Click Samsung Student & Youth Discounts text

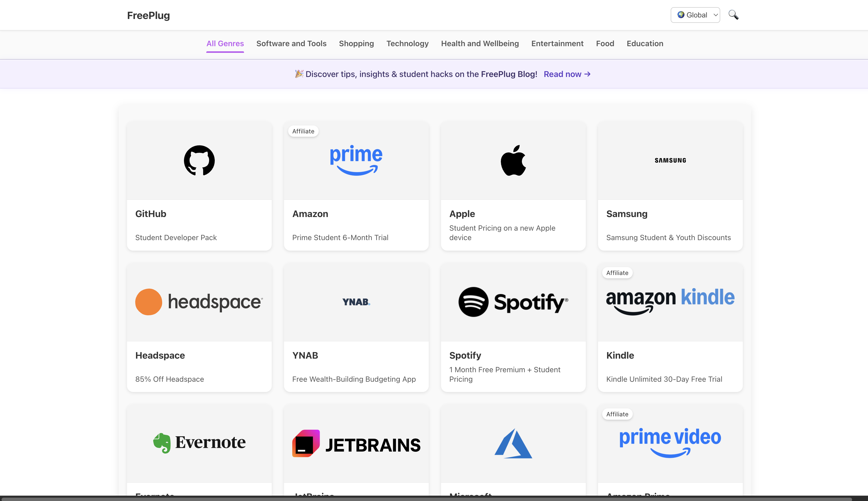click(668, 238)
